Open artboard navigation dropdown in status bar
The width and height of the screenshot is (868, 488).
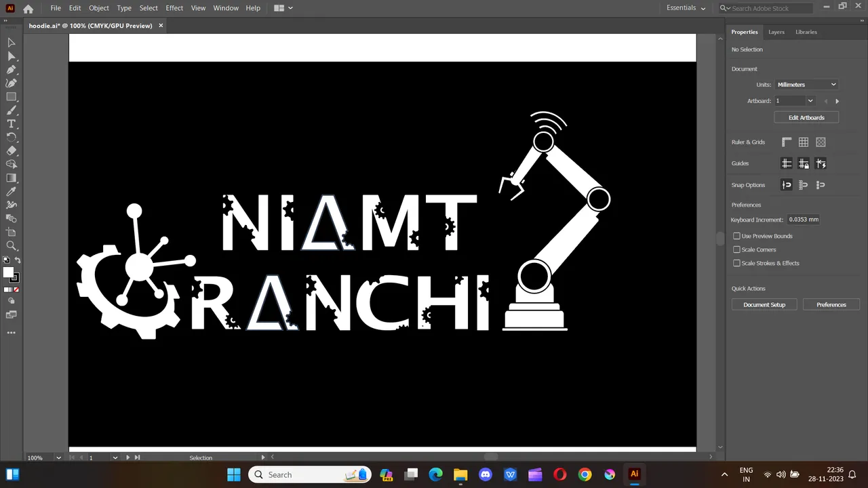[115, 457]
